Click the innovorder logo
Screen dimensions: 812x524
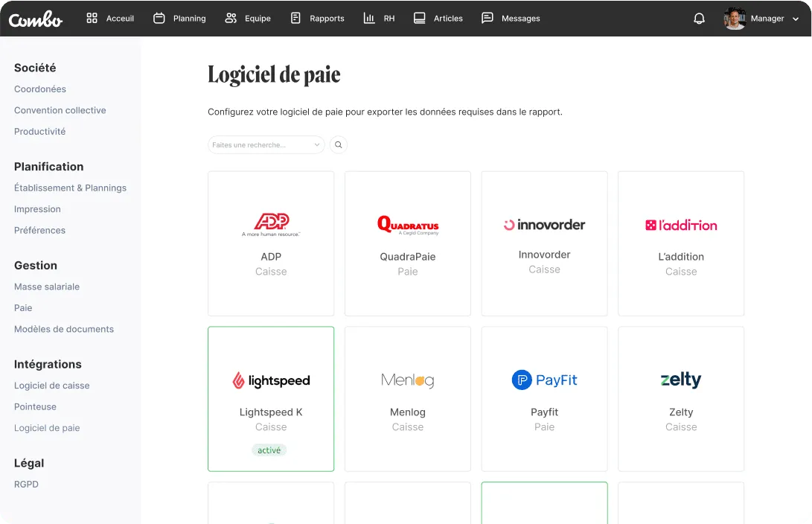pyautogui.click(x=544, y=225)
